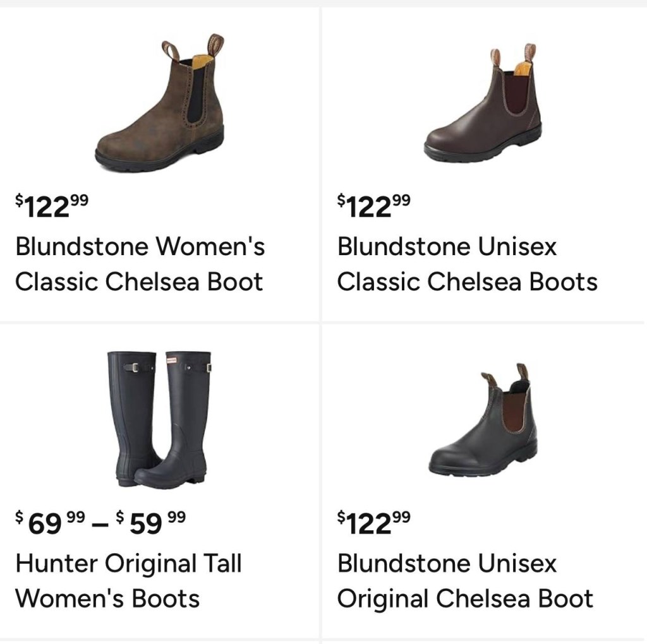Screen dimensions: 647x644
Task: Click the words "Hunter Original Tall" in the title
Action: [x=128, y=563]
